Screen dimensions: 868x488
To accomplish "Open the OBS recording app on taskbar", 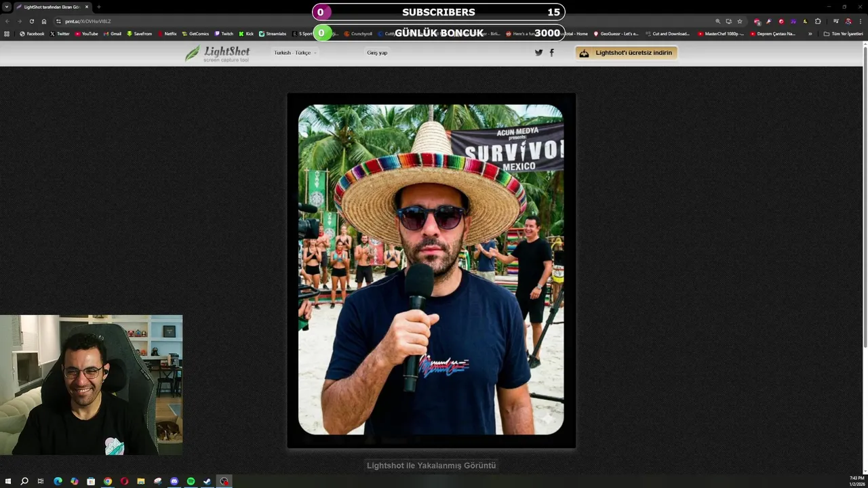I will [224, 481].
